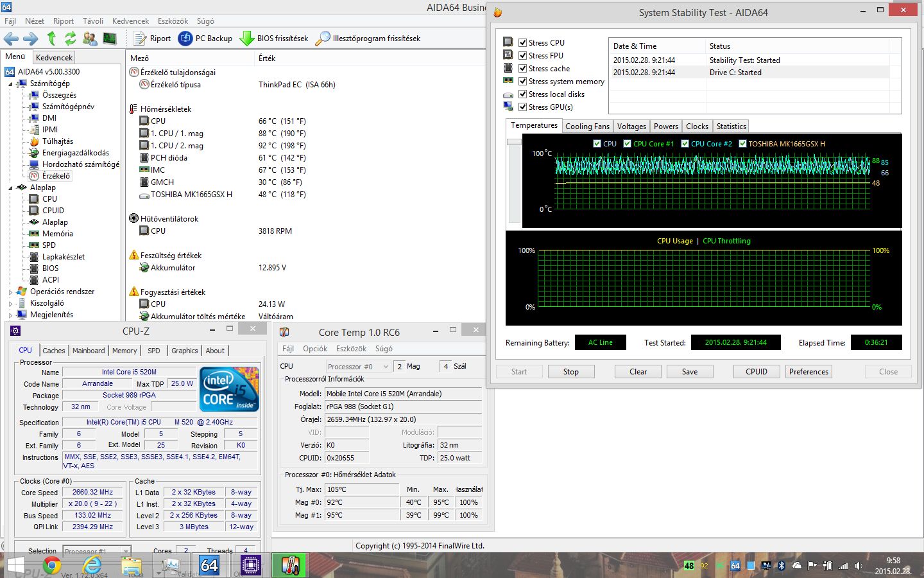The width and height of the screenshot is (924, 578).
Task: Click the green up-level arrow icon
Action: (51, 39)
